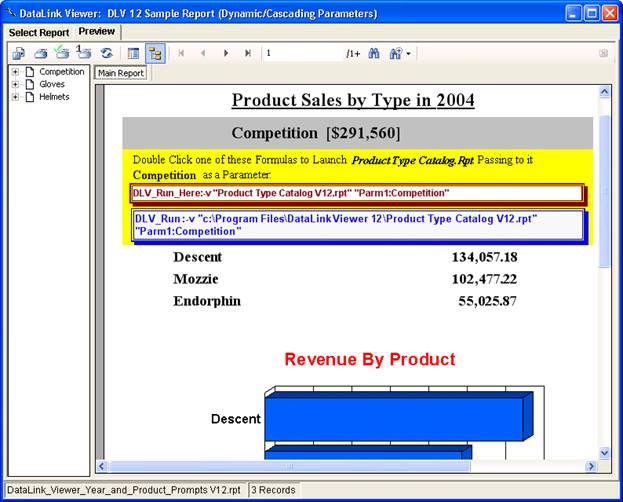Click the Descent bar in the chart
Viewport: 623px width, 502px height.
coord(399,417)
